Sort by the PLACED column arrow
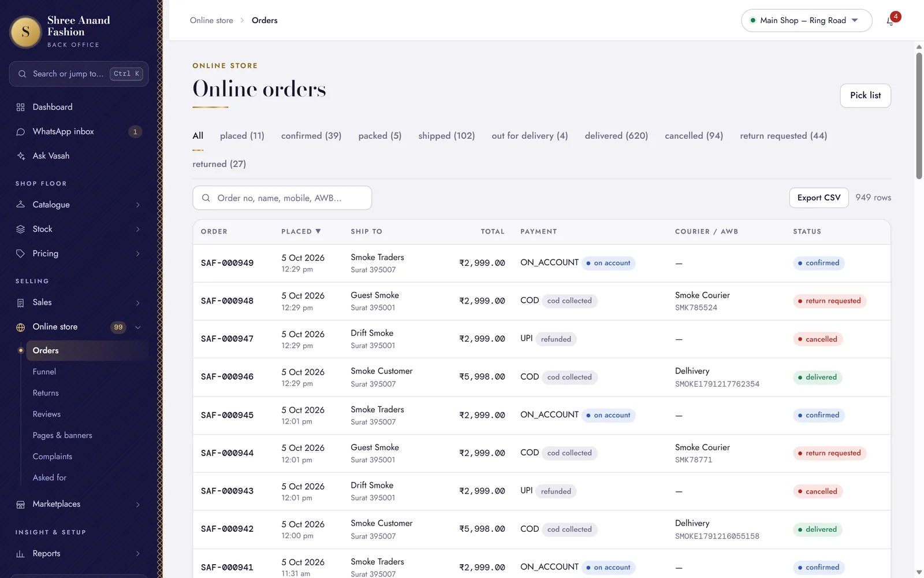The image size is (924, 578). tap(318, 231)
